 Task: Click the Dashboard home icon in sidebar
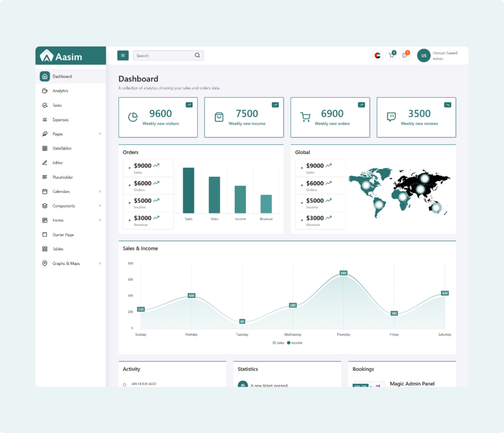pyautogui.click(x=45, y=77)
